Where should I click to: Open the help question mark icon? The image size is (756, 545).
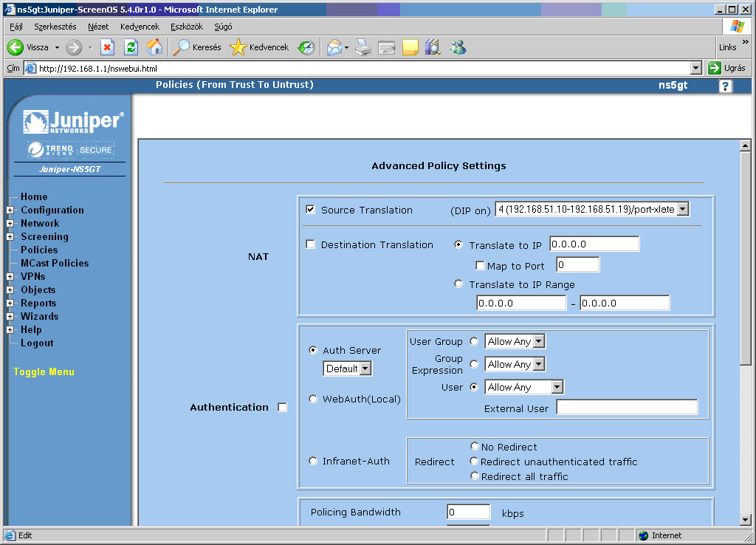click(725, 86)
